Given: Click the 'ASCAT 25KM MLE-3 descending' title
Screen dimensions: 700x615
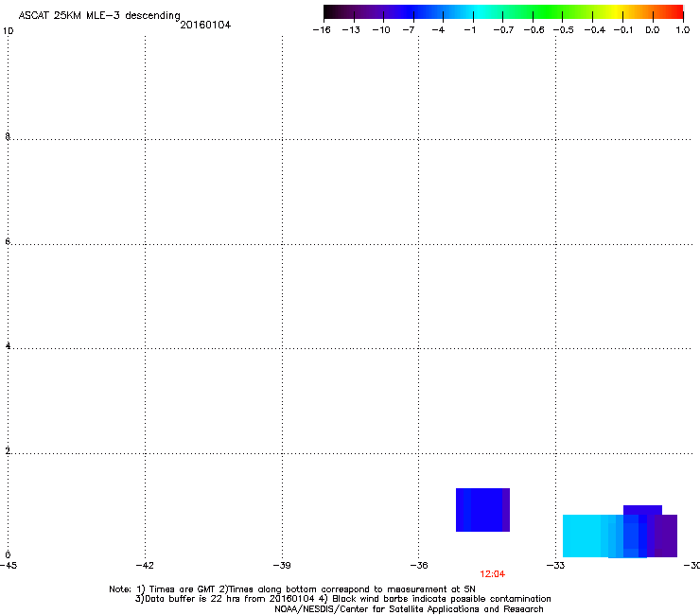Looking at the screenshot, I should (x=99, y=16).
